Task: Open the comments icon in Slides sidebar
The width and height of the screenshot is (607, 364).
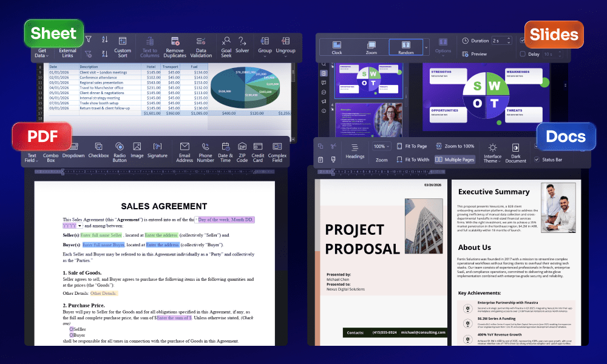Action: pos(324,83)
